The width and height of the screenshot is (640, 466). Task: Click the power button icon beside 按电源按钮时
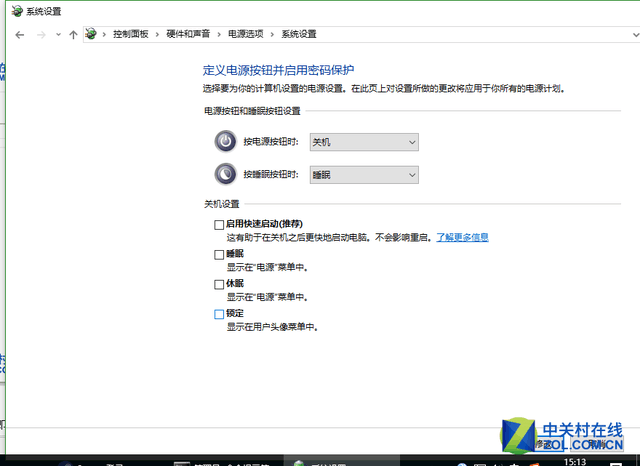coord(226,142)
